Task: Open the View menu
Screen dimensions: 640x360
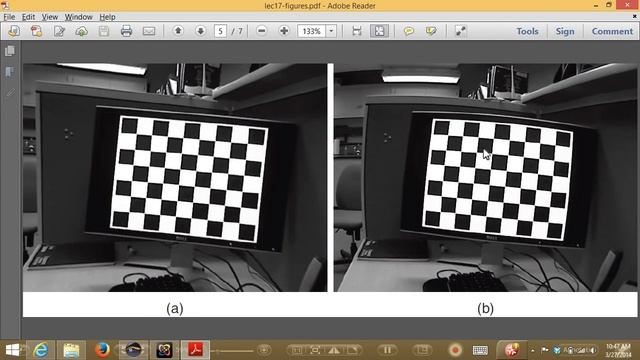Action: (x=50, y=17)
